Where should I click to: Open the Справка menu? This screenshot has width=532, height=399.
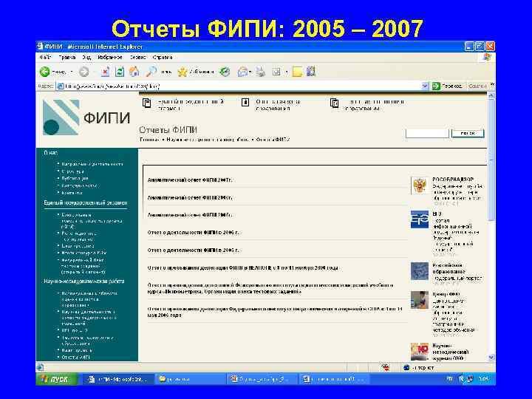[x=162, y=58]
